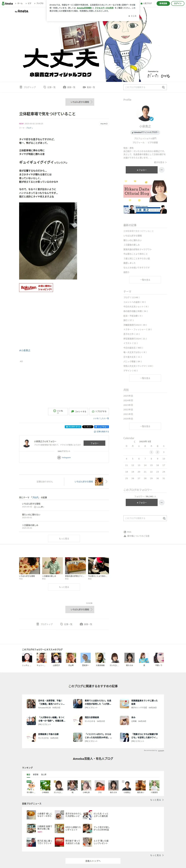The width and height of the screenshot is (186, 868).
Task: Open recommended blogger 山田花子 avatar
Action: click(x=56, y=658)
